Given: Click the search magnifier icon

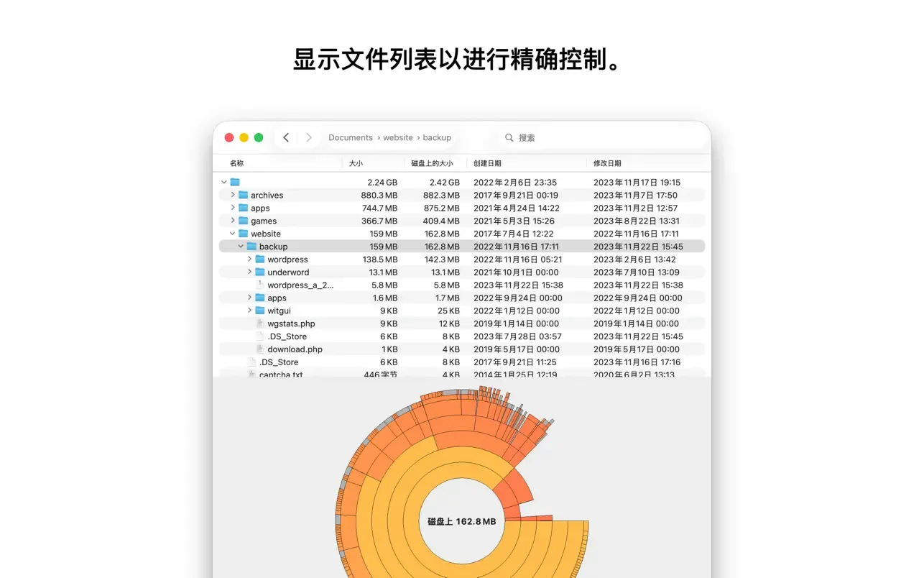Looking at the screenshot, I should [509, 137].
